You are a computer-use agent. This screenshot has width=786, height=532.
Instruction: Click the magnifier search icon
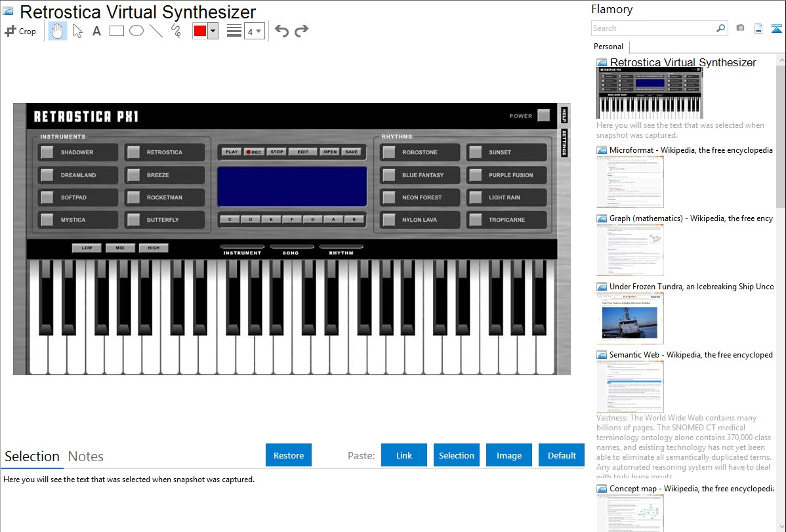tap(720, 28)
